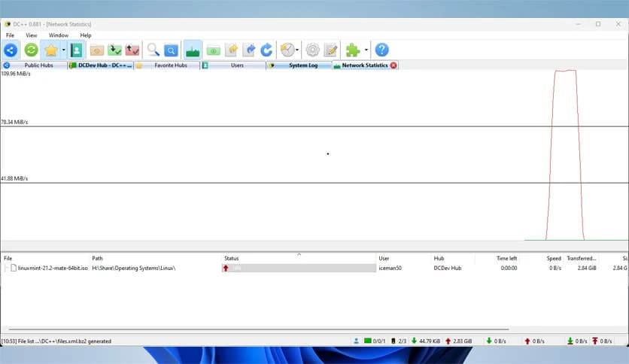The image size is (629, 364).
Task: Click the 0:00:00 time left value
Action: coord(509,268)
